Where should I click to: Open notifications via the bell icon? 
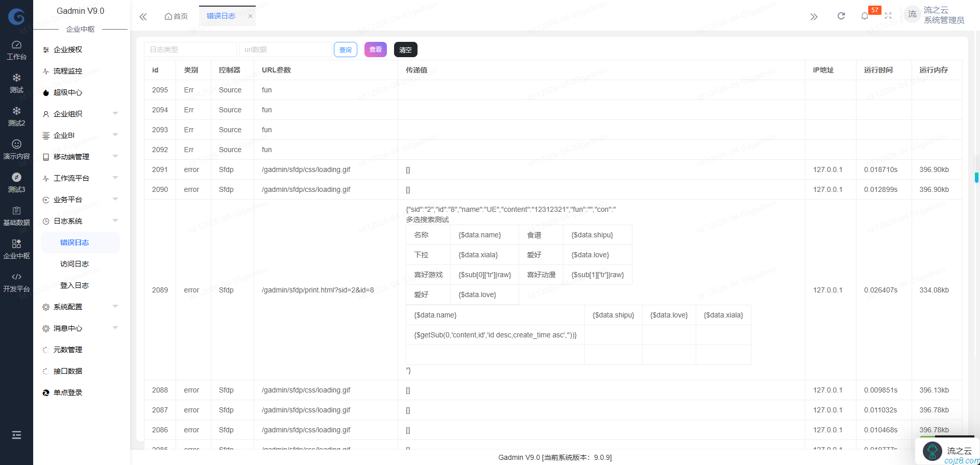(864, 16)
